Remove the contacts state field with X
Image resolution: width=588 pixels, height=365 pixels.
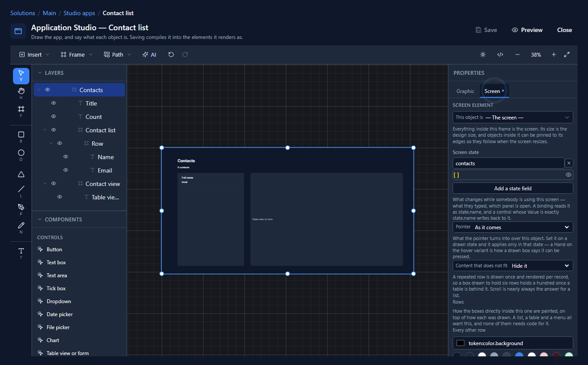(x=569, y=163)
